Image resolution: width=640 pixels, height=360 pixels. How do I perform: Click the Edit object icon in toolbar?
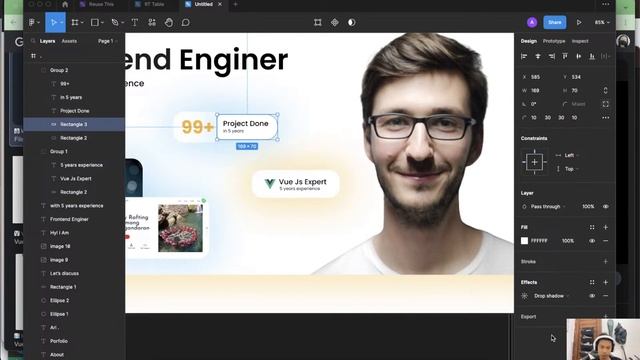click(x=318, y=22)
